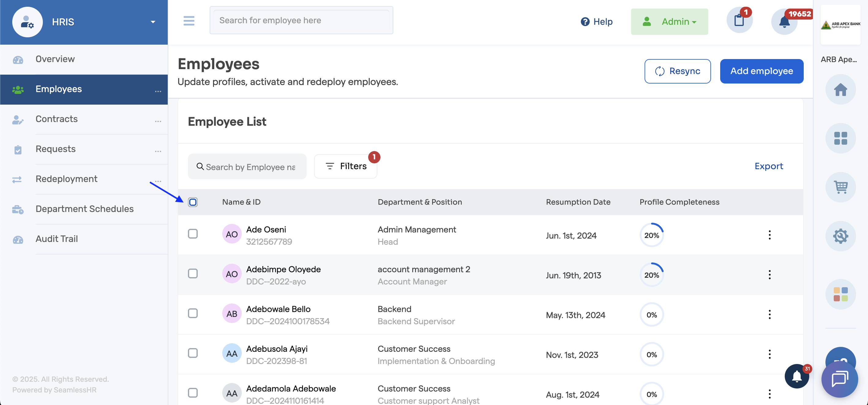Open the apps grid icon
Screen dimensions: 868x405
coord(840,138)
